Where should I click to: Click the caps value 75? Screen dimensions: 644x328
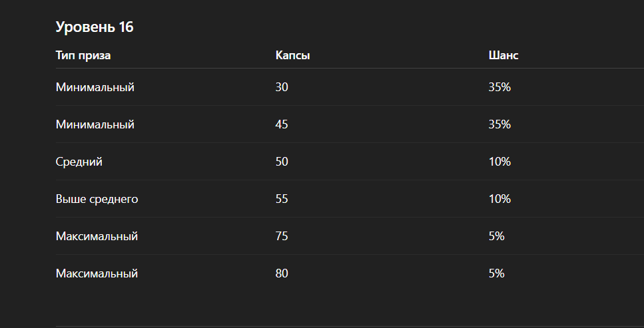click(282, 236)
